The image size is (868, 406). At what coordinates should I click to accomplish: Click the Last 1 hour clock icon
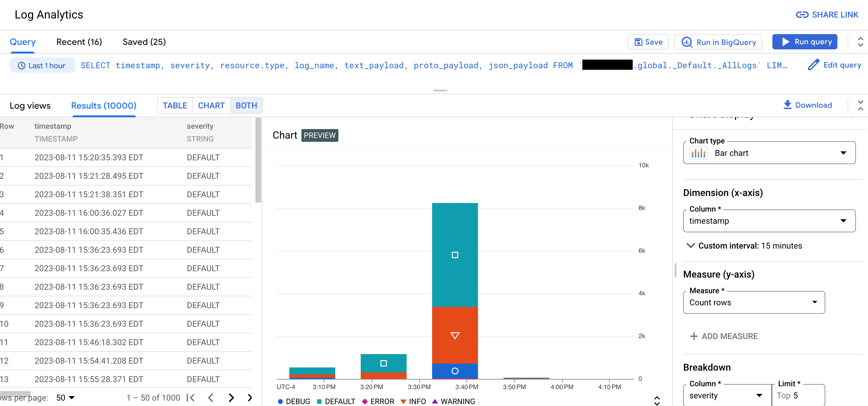click(x=22, y=66)
